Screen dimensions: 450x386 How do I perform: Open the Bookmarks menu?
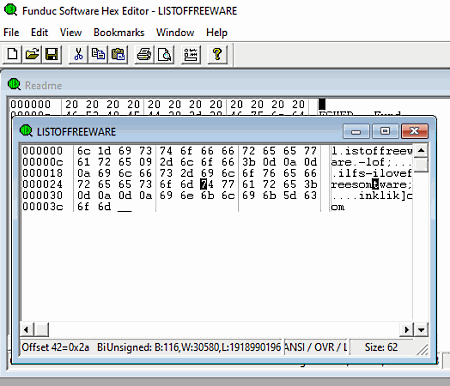click(x=119, y=32)
